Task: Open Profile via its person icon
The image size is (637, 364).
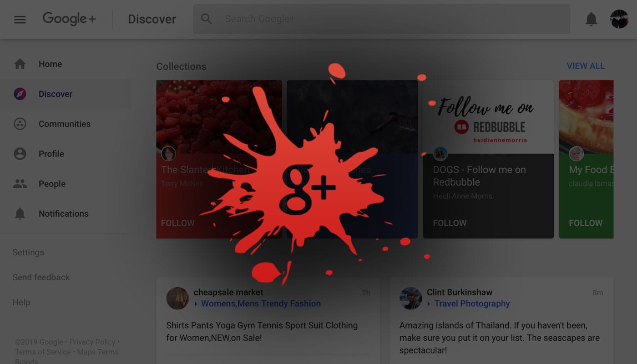Action: pos(20,154)
